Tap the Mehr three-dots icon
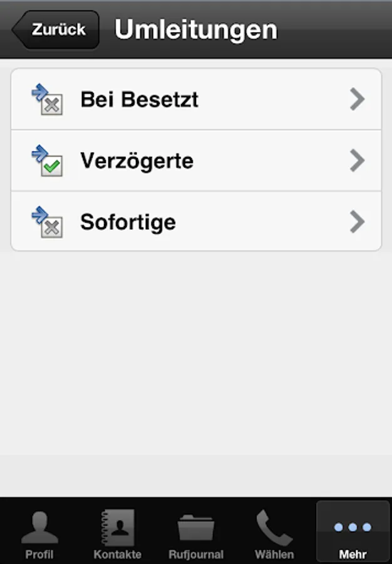This screenshot has width=392, height=564. coord(353,527)
